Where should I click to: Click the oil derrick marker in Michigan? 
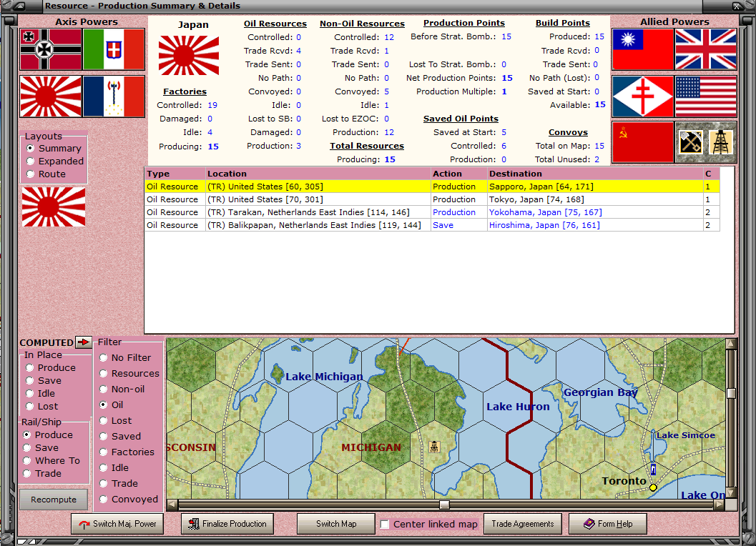(x=434, y=447)
